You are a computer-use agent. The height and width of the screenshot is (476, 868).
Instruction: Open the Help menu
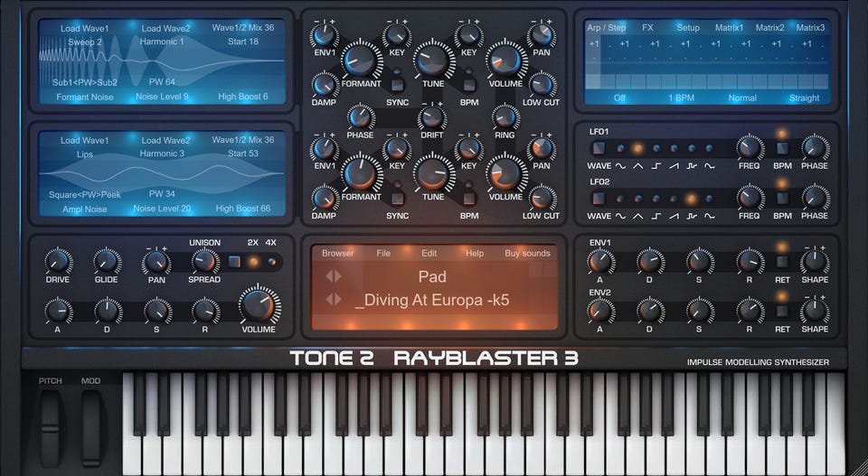[475, 253]
